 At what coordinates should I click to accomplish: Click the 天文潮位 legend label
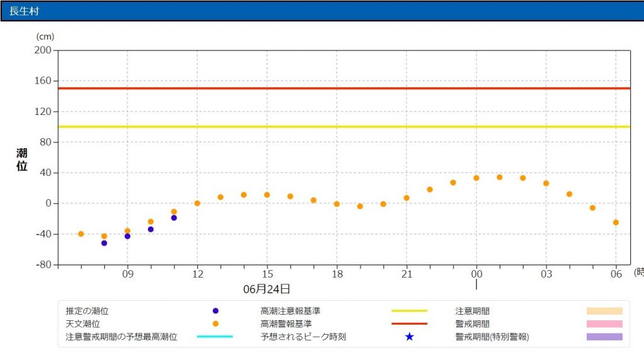pyautogui.click(x=82, y=323)
